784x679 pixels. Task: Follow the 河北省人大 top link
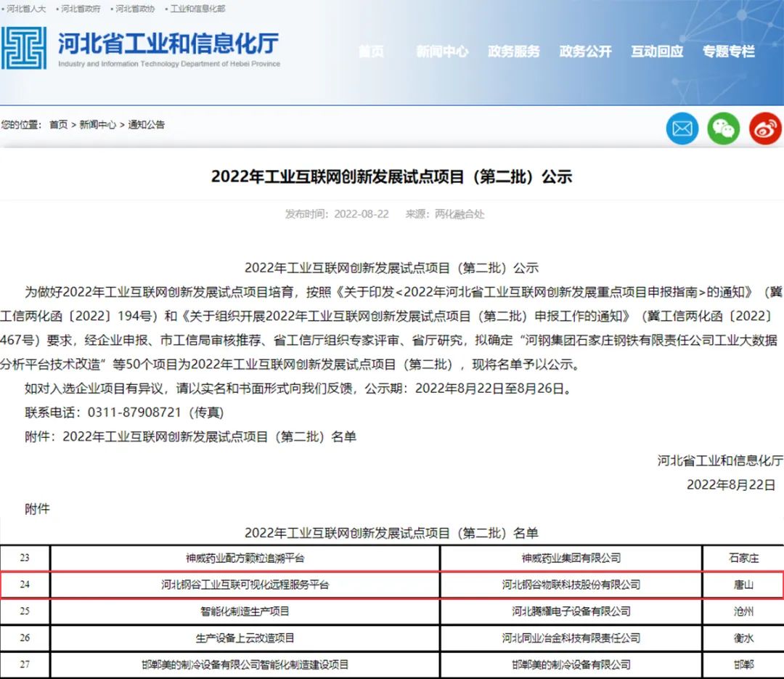(26, 9)
